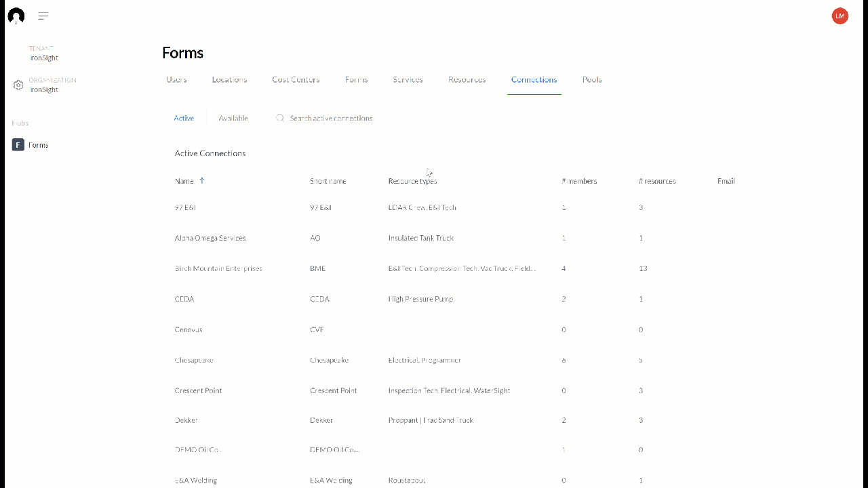Click the application logo in the top-left corner
The width and height of the screenshot is (868, 488).
15,16
